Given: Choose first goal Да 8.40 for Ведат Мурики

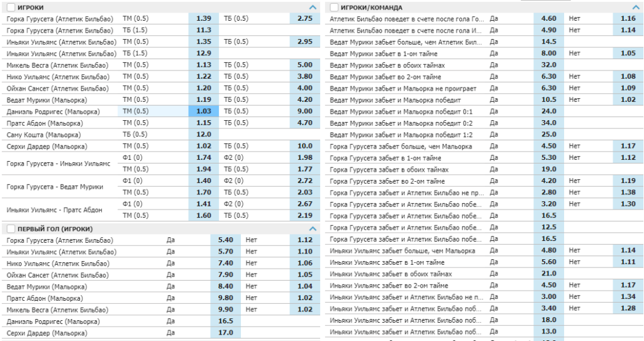Looking at the screenshot, I should coord(226,286).
